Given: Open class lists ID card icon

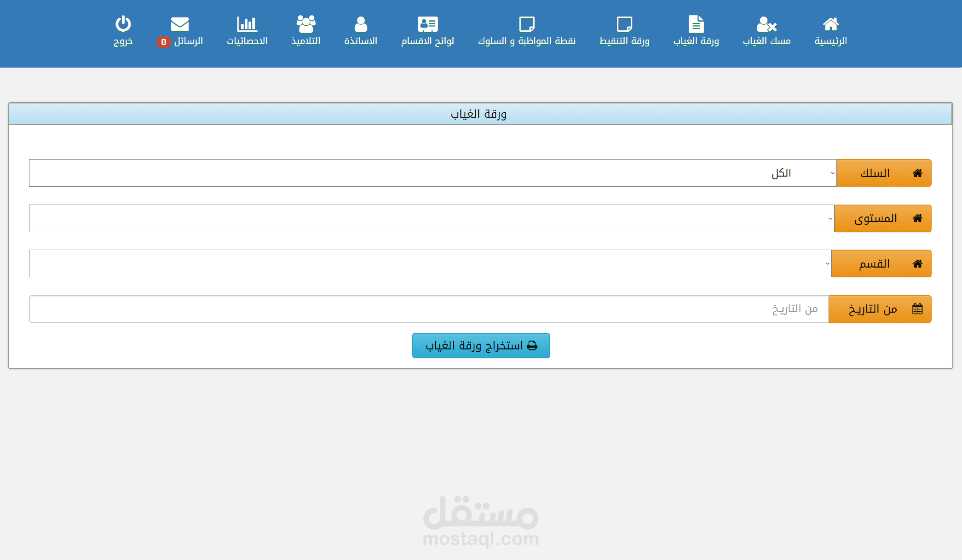Looking at the screenshot, I should pos(427,24).
